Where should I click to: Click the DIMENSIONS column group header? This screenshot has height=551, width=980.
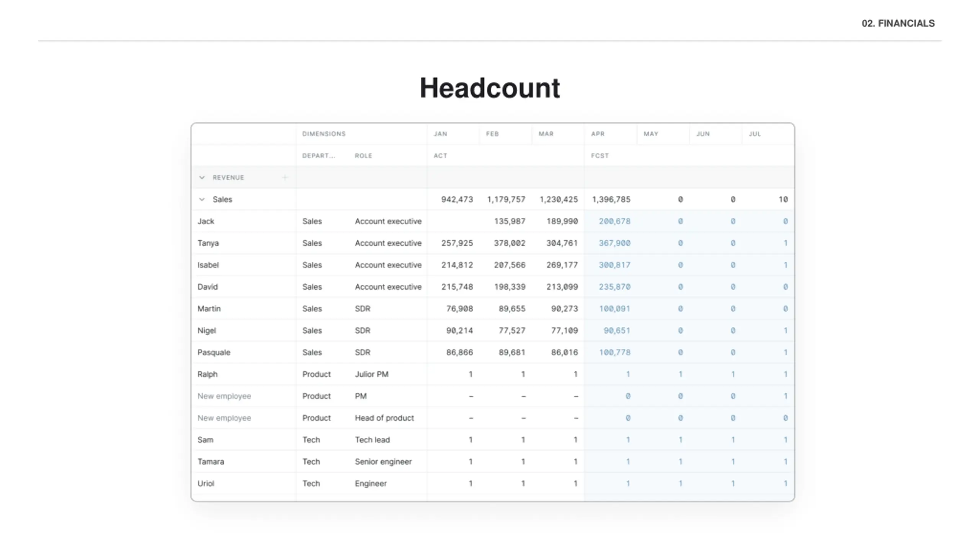click(323, 134)
